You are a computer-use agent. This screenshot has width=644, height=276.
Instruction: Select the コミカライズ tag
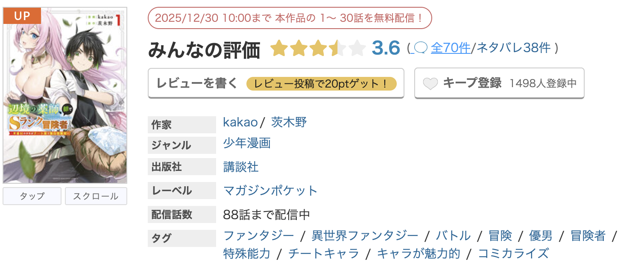(x=513, y=254)
